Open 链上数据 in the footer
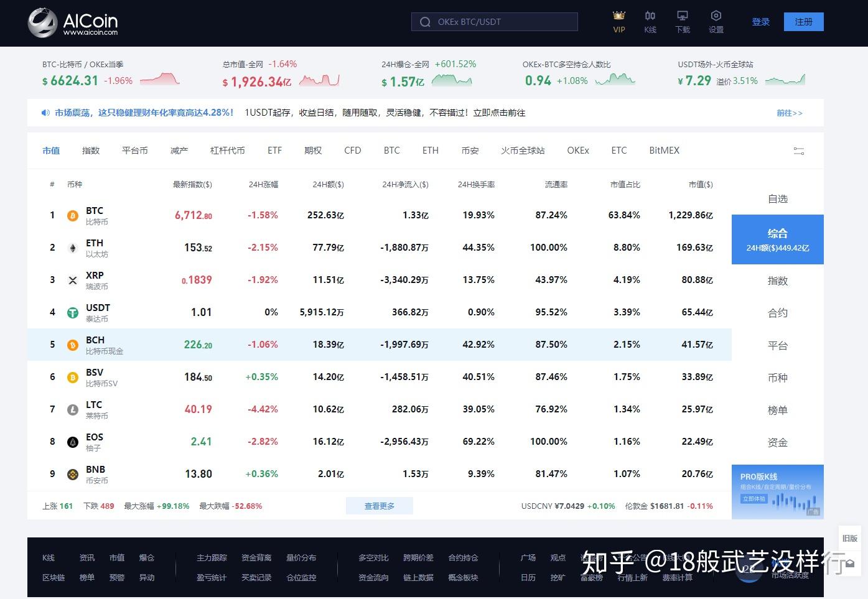The width and height of the screenshot is (868, 599). tap(418, 578)
